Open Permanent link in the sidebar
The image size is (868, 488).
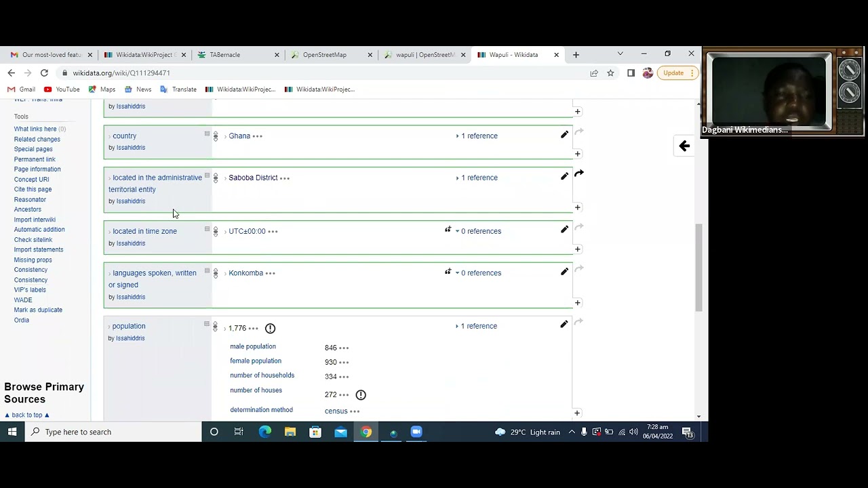click(x=35, y=159)
